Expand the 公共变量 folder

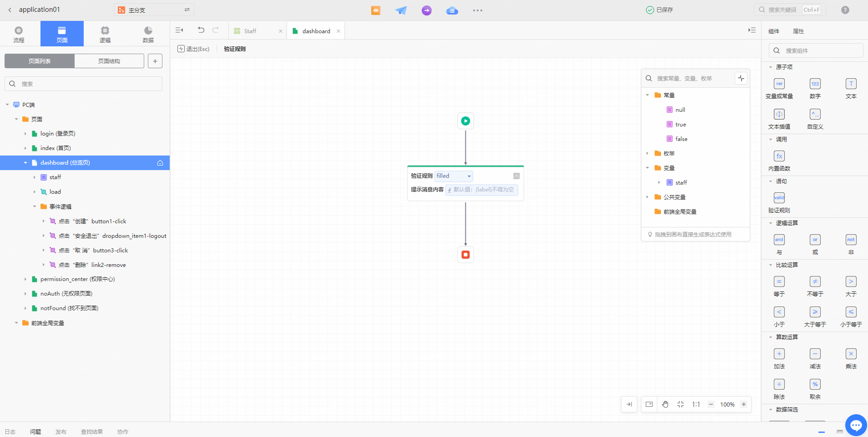(x=647, y=197)
